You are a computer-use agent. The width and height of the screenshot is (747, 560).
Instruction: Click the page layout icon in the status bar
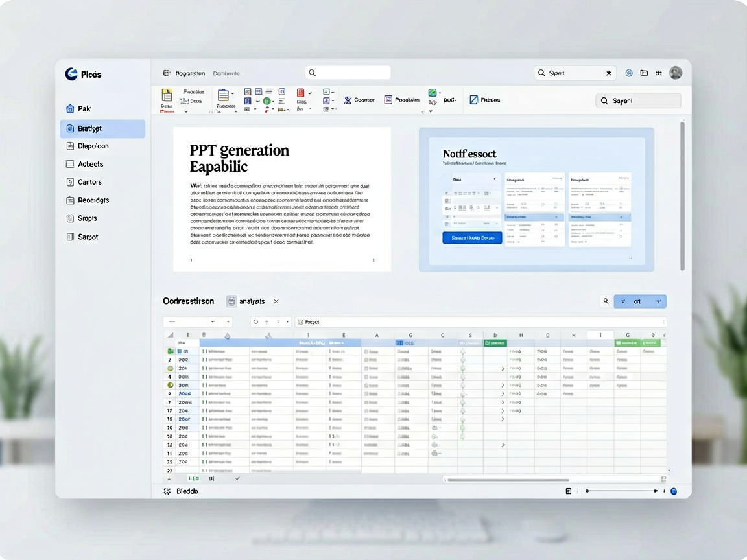click(568, 491)
